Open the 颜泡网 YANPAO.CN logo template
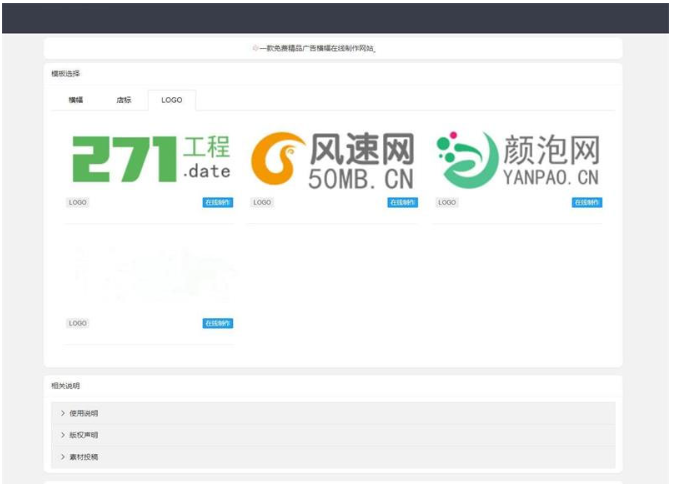Screen dimensions: 691x484 click(x=518, y=159)
